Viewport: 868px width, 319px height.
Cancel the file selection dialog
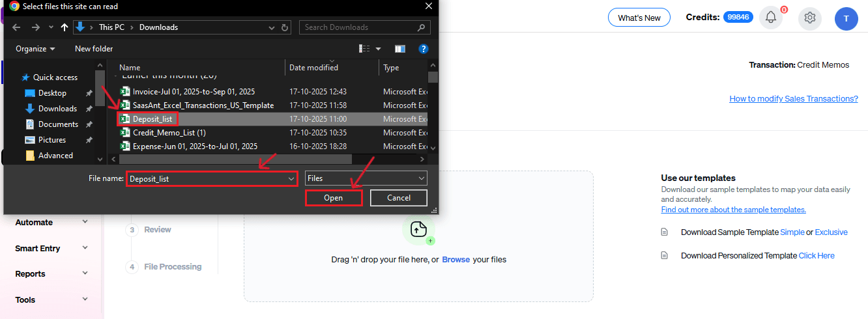coord(399,198)
